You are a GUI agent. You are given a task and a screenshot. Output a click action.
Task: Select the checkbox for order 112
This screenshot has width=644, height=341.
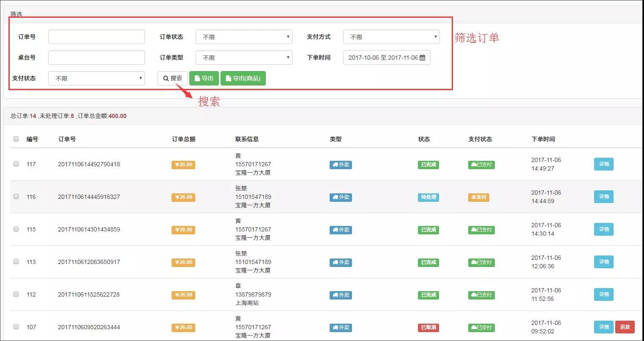16,294
